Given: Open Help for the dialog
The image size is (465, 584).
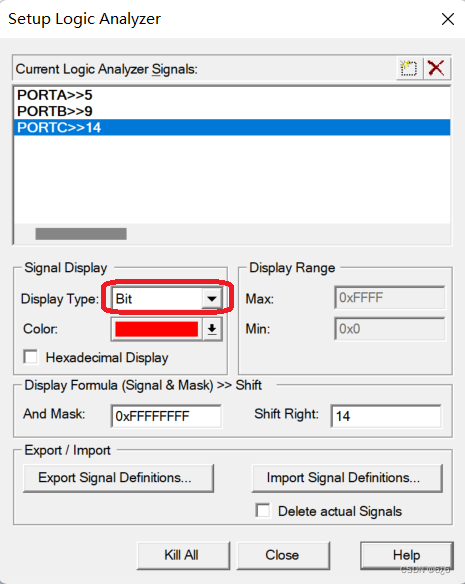Looking at the screenshot, I should 407,555.
